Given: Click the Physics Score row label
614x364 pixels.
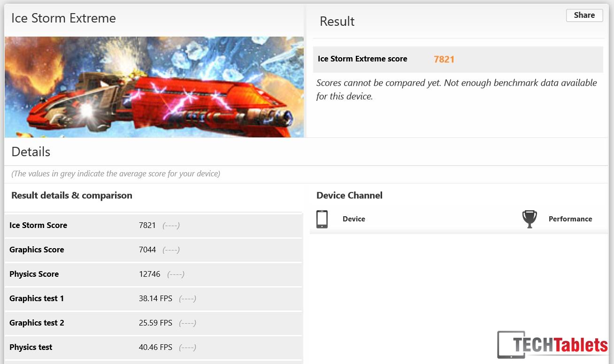Looking at the screenshot, I should coord(34,274).
